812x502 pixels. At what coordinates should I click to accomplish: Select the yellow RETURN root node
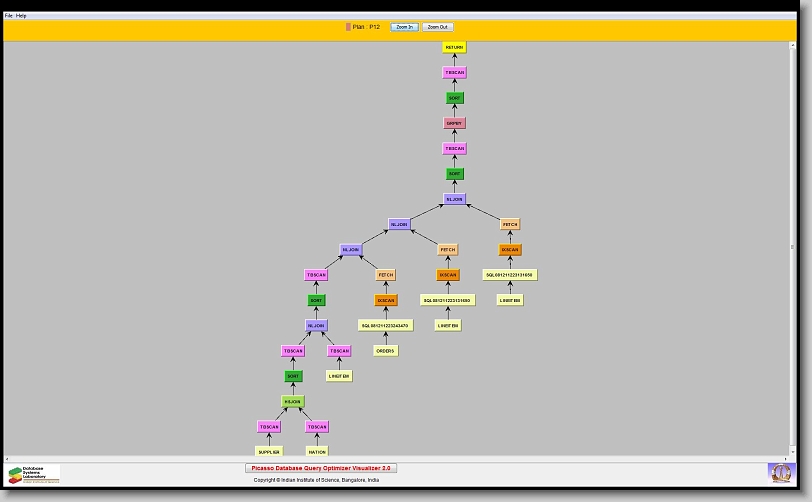(454, 47)
